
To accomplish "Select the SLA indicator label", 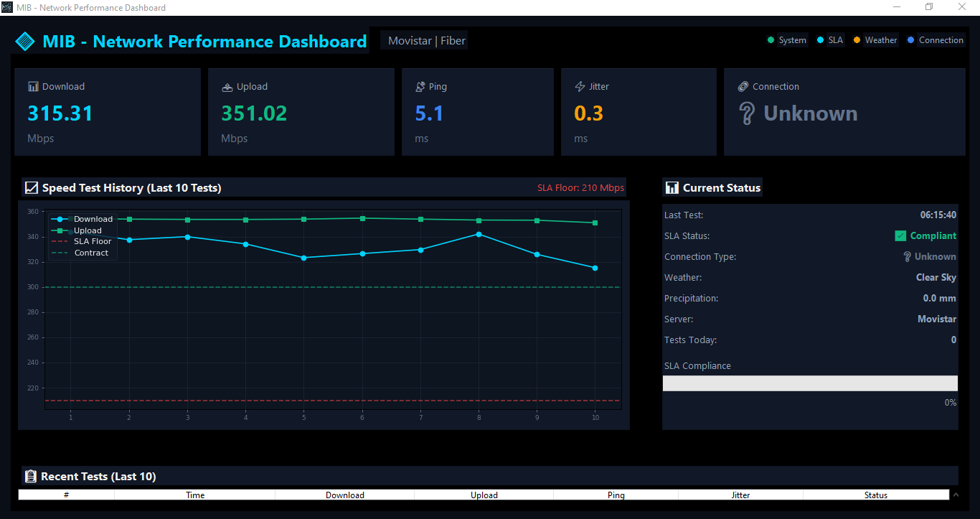I will tap(836, 40).
